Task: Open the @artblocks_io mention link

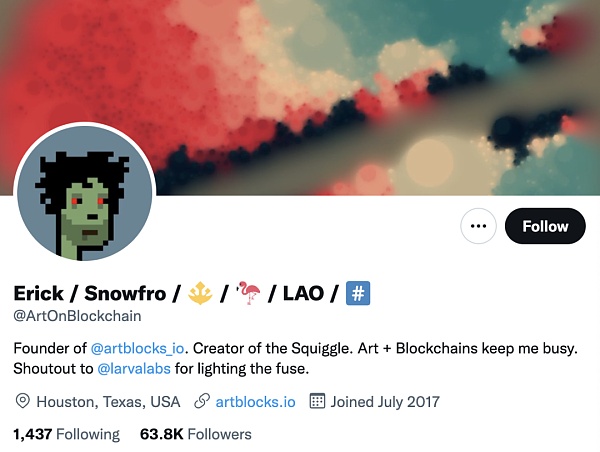Action: (x=137, y=348)
